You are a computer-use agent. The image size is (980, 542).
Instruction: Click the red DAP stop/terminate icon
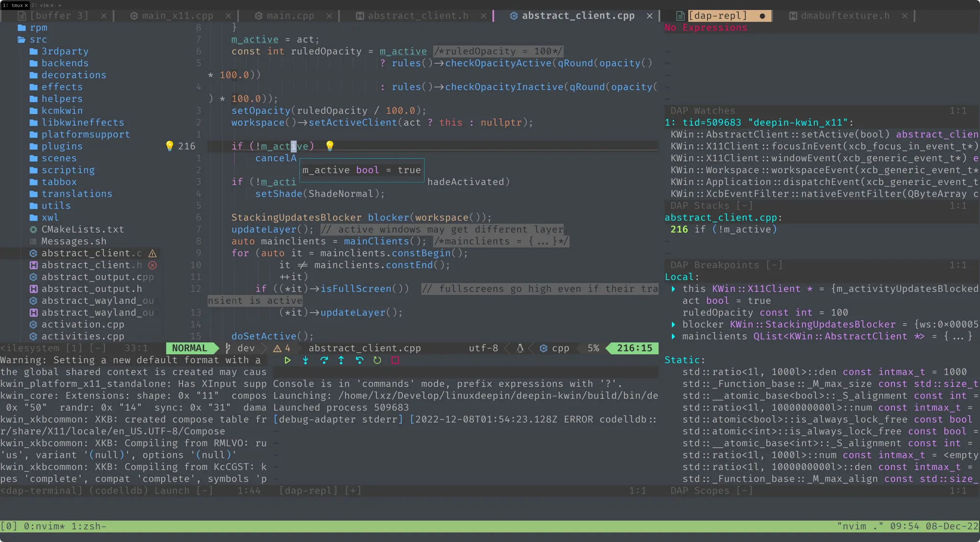point(395,360)
